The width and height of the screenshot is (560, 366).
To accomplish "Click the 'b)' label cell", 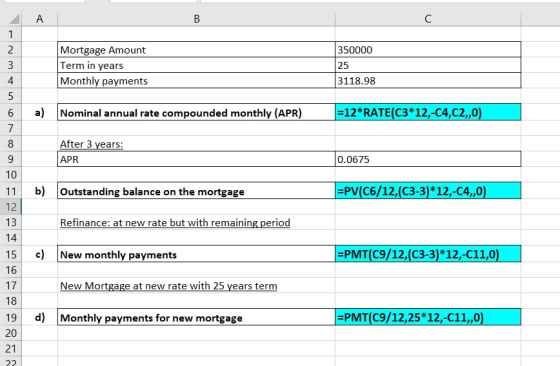I will 40,191.
